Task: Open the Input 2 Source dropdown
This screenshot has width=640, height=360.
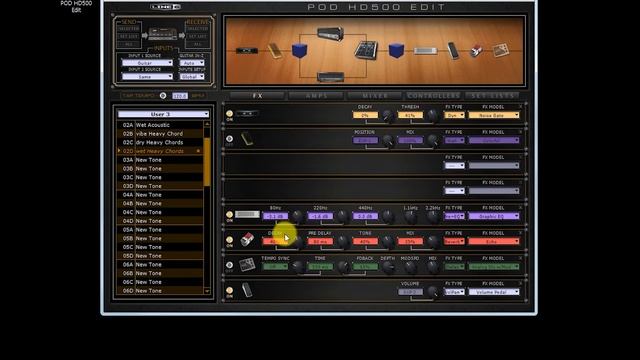Action: [147, 76]
